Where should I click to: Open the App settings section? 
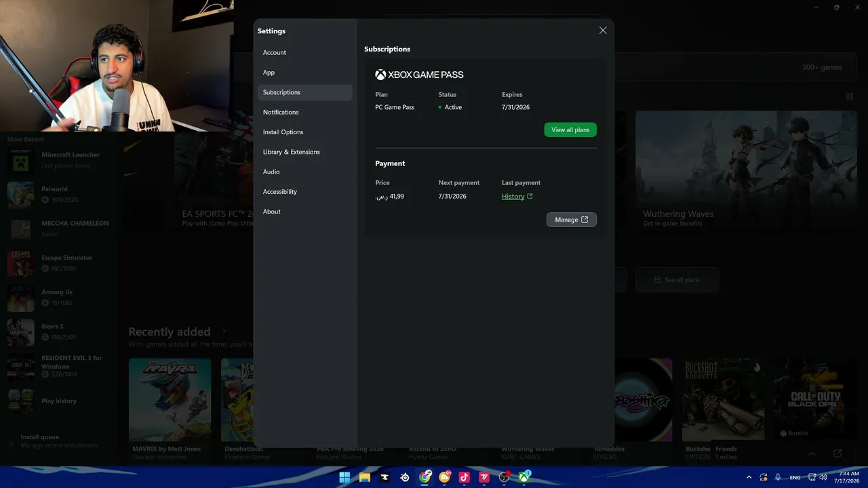tap(304, 73)
